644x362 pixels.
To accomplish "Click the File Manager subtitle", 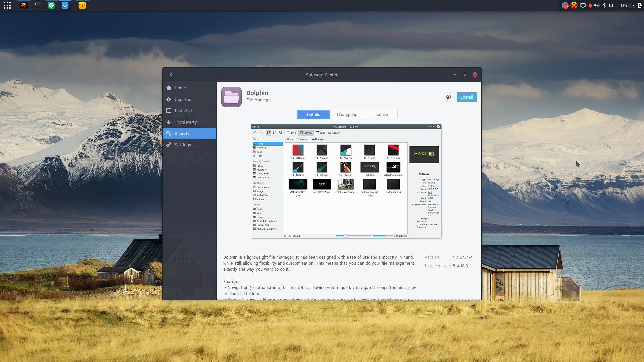I will pyautogui.click(x=259, y=100).
